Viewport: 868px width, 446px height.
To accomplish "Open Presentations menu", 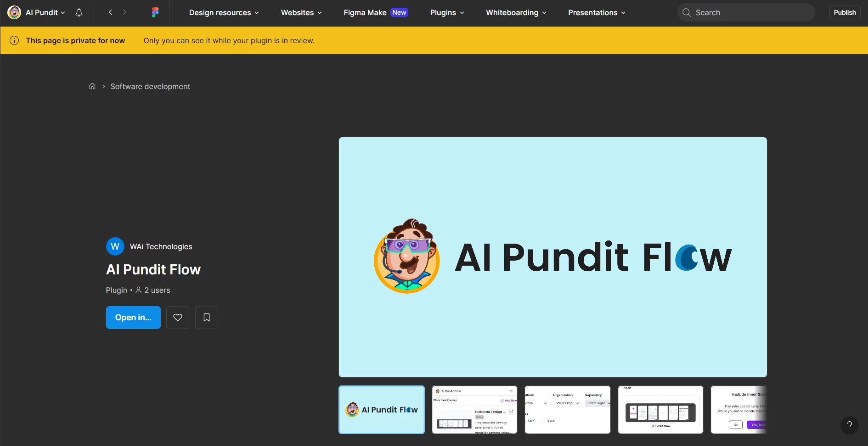I will click(597, 12).
